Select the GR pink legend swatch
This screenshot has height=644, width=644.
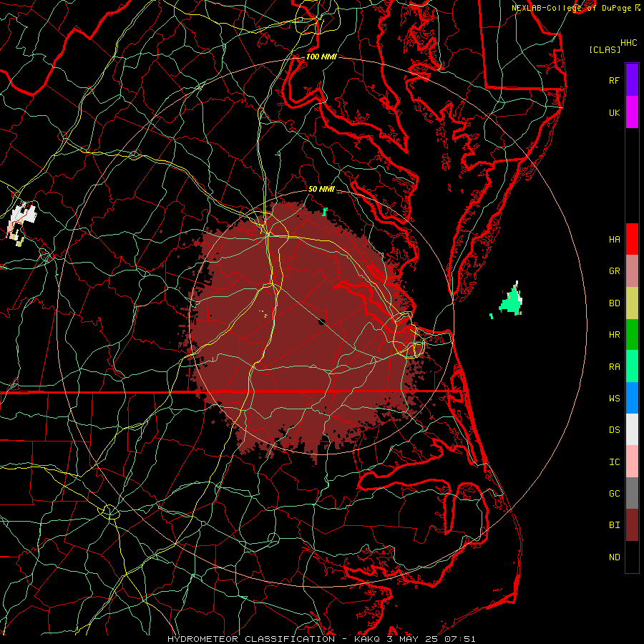(x=632, y=270)
